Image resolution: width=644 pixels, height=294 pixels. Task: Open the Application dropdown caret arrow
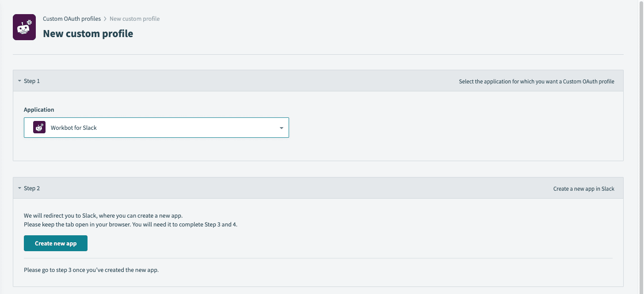pyautogui.click(x=282, y=128)
